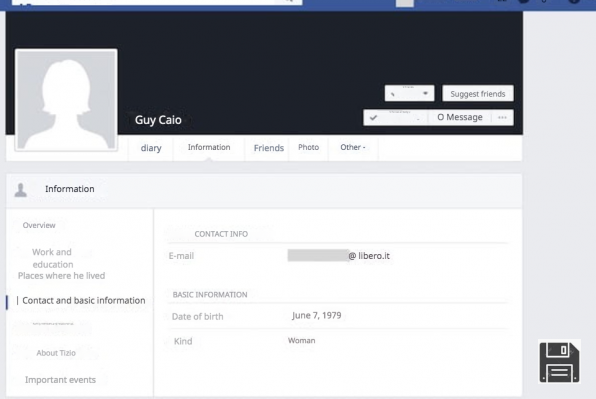Image resolution: width=596 pixels, height=399 pixels.
Task: Open the three-dots more options button
Action: pos(502,117)
